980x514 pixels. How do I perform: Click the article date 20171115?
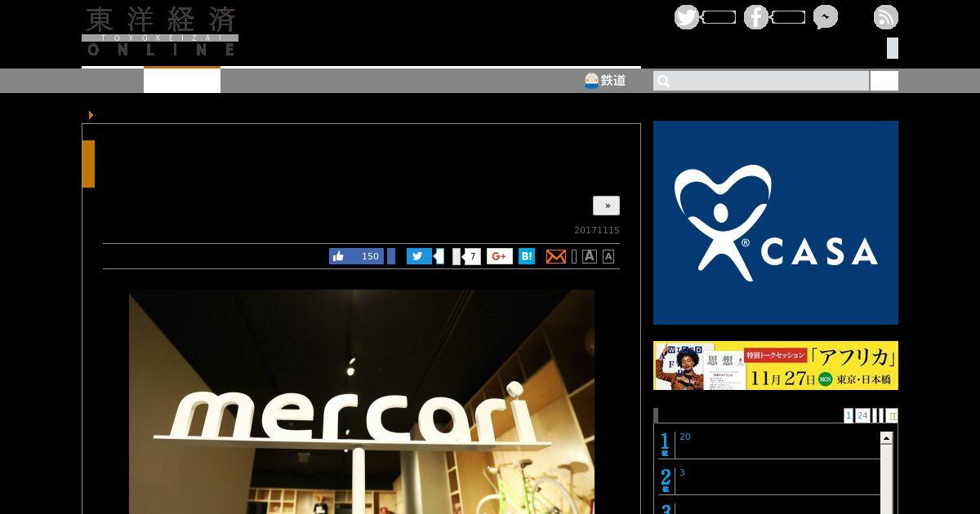597,230
